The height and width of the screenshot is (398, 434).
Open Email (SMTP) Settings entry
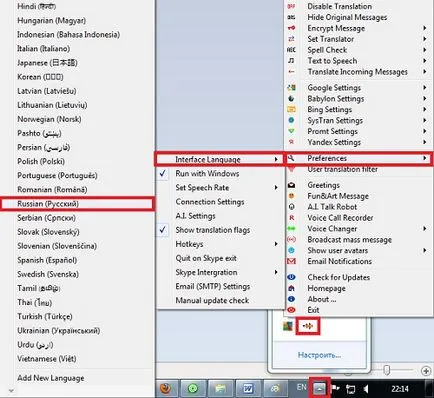[213, 286]
